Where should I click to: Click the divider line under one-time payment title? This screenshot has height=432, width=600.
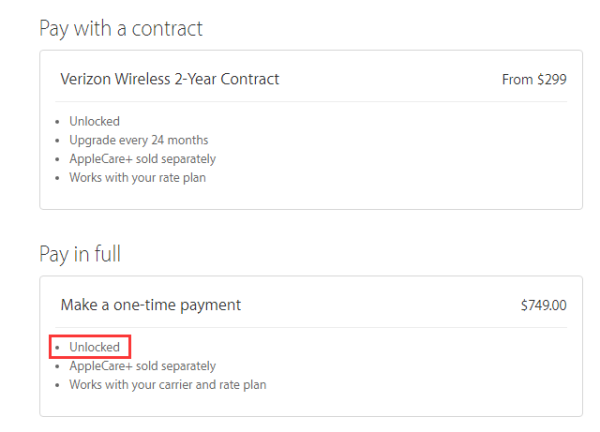(x=311, y=327)
